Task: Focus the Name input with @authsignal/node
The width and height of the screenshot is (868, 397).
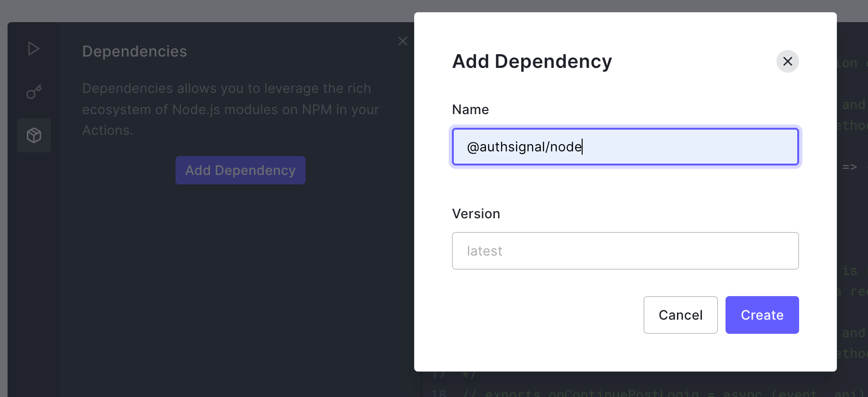Action: pos(626,147)
